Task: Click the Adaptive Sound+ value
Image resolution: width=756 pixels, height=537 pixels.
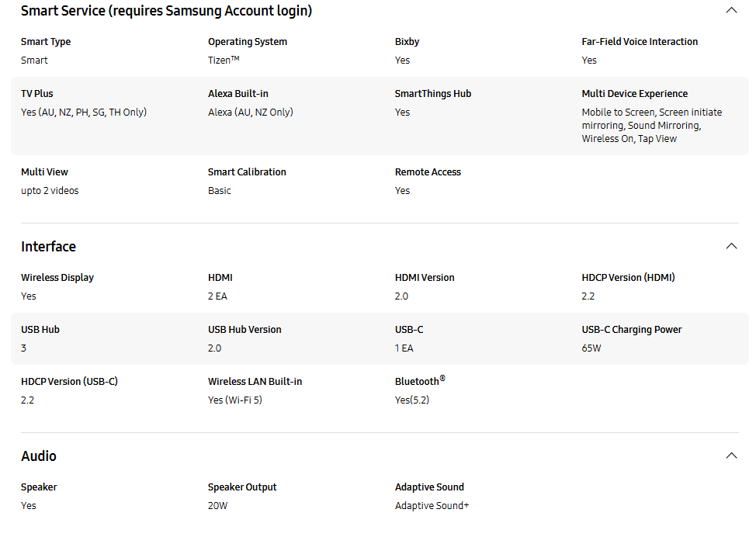Action: coord(432,506)
